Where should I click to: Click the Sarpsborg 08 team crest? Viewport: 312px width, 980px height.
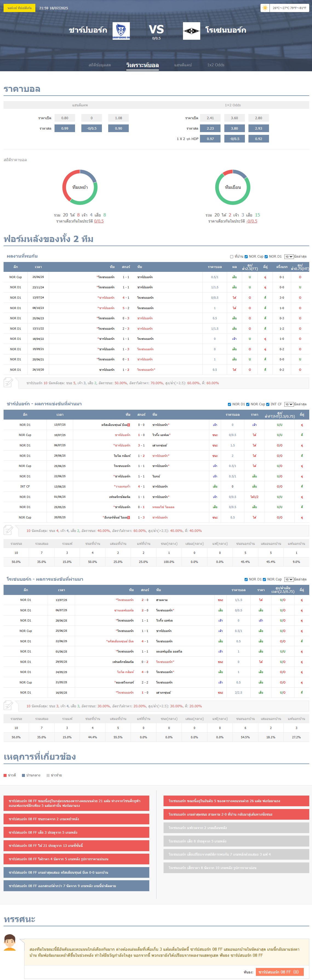[x=121, y=31]
